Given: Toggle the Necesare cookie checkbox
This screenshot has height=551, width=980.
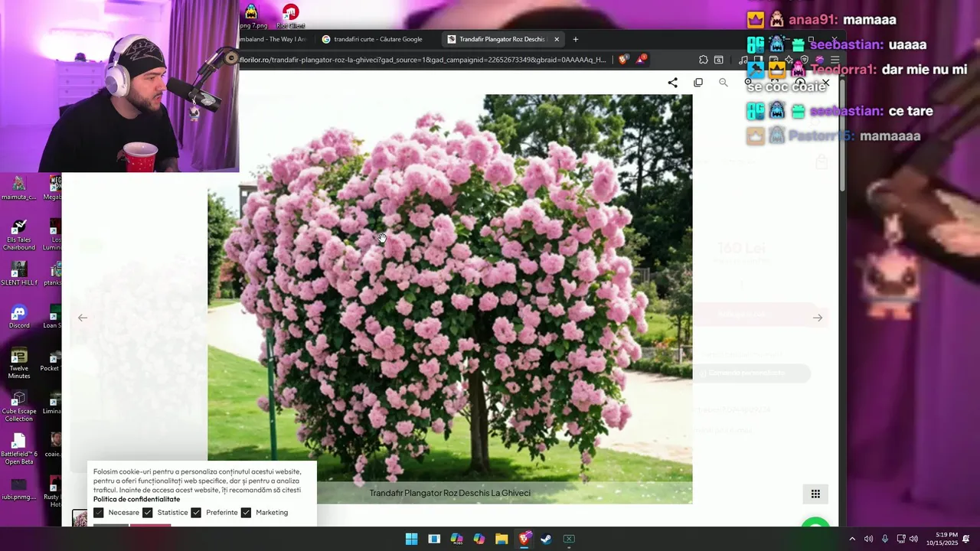Looking at the screenshot, I should 99,513.
